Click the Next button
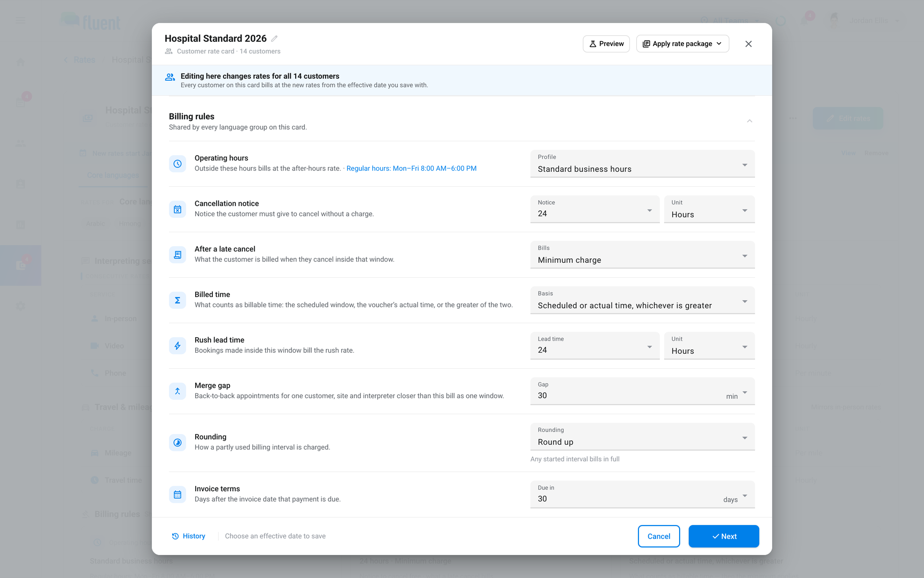Screen dimensions: 924x578 click(x=724, y=536)
